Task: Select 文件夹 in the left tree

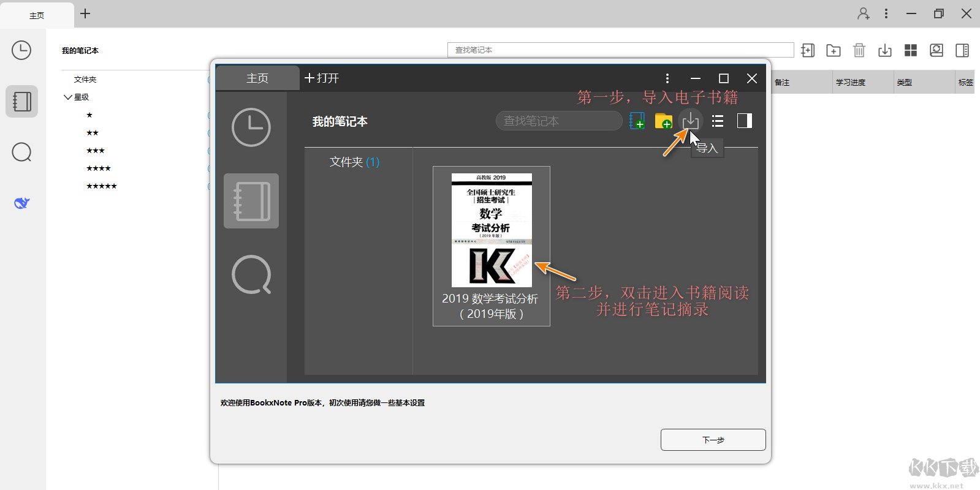Action: pyautogui.click(x=85, y=79)
